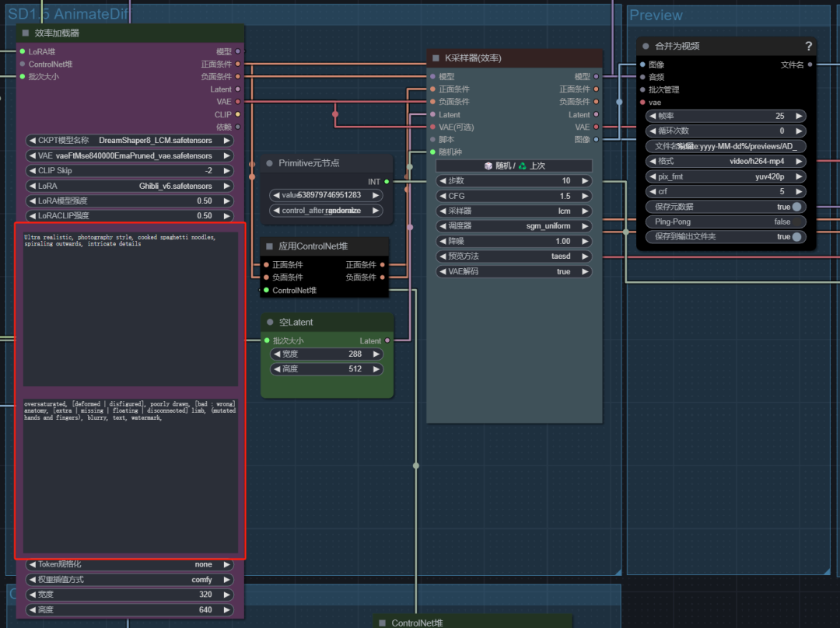Open the CKPT模型名称 dropdown
This screenshot has height=628, width=840.
(x=129, y=141)
